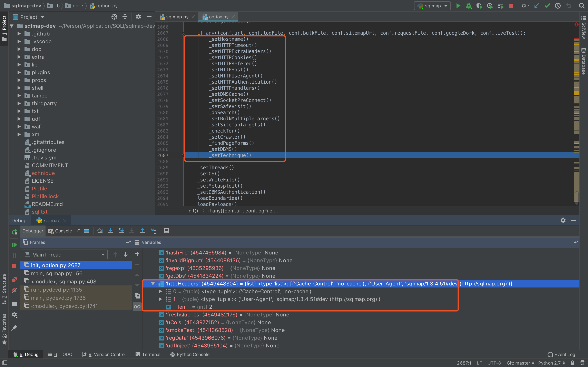Open the Evaluate Expression calculator icon
Screen dimensions: 588x367
166,231
